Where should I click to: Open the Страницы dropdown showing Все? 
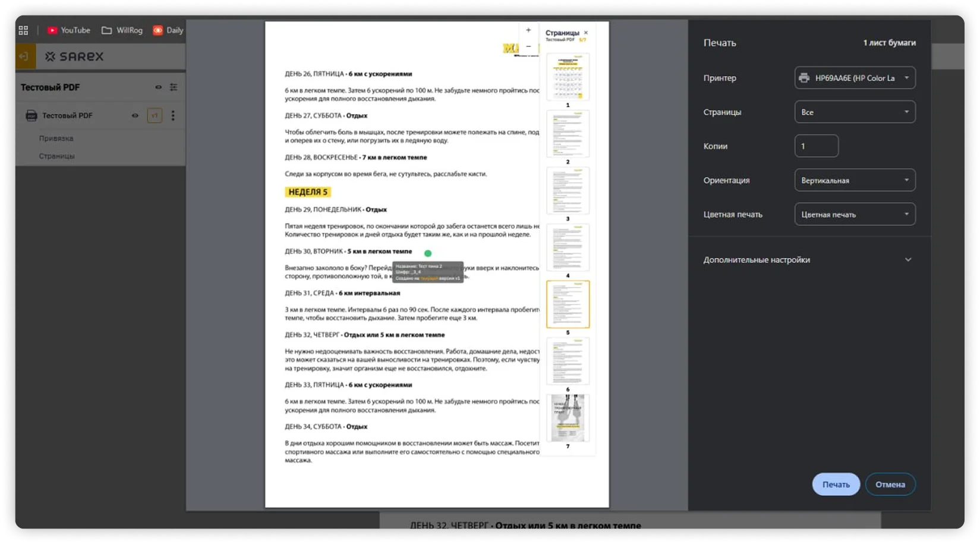855,112
